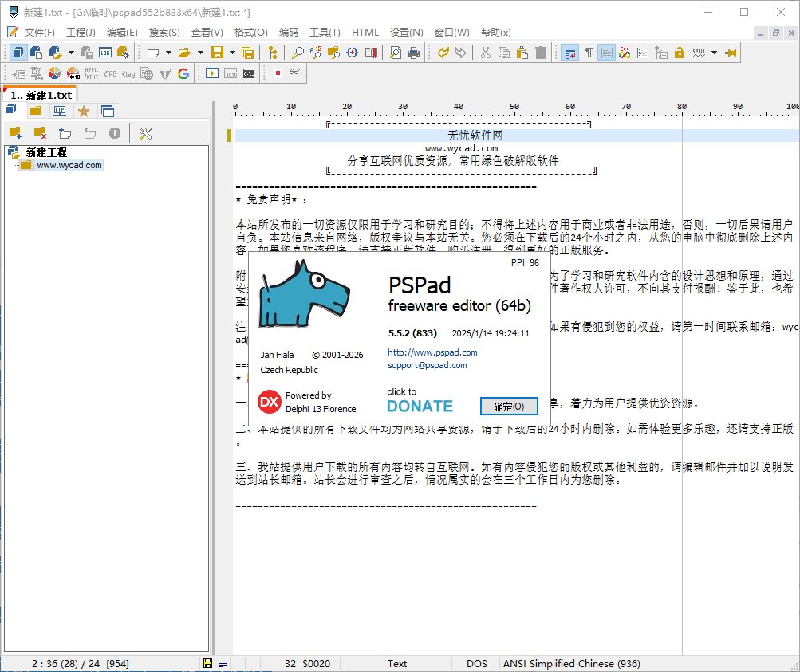Screen dimensions: 800x672
Task: Open the Save button dropdown arrow
Action: pos(231,54)
